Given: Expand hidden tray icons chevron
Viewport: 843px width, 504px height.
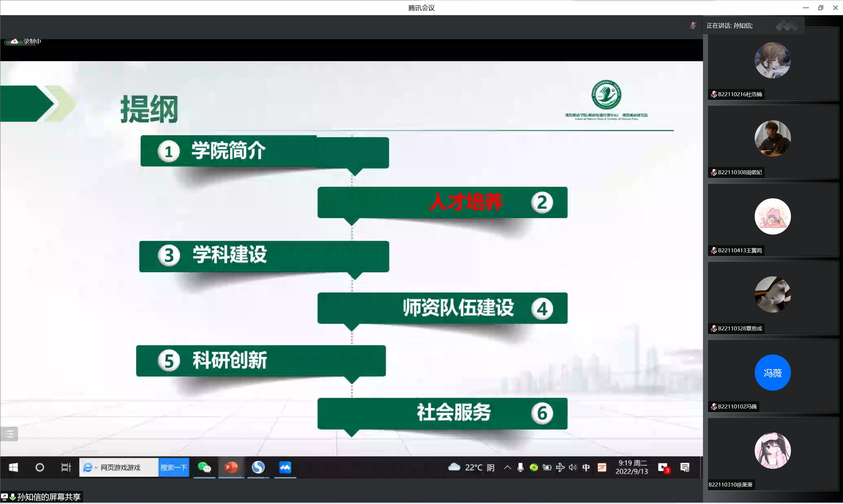Looking at the screenshot, I should tap(507, 468).
